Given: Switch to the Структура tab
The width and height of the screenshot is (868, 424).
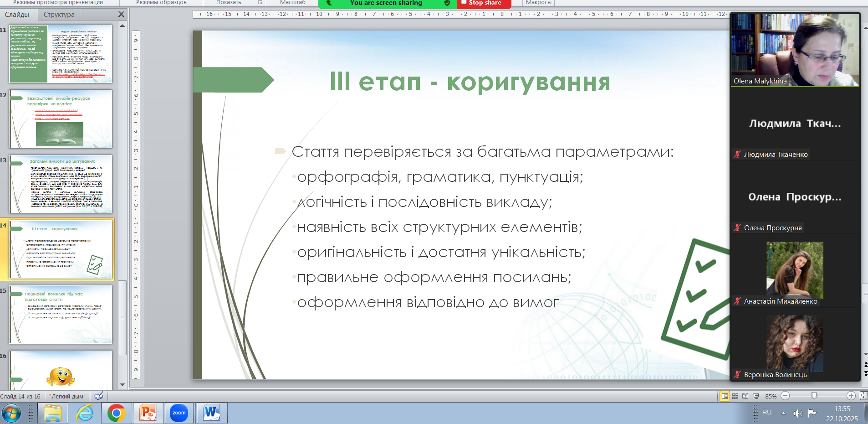Looking at the screenshot, I should (x=59, y=15).
